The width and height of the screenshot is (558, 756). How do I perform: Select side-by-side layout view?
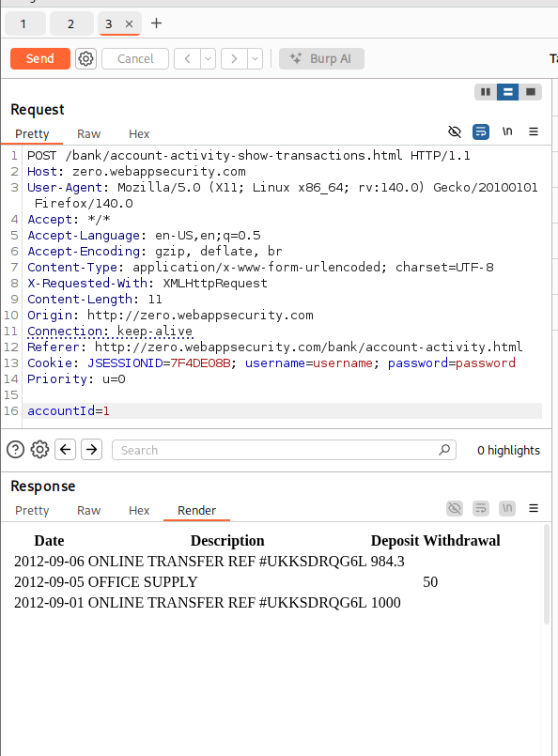[x=486, y=92]
